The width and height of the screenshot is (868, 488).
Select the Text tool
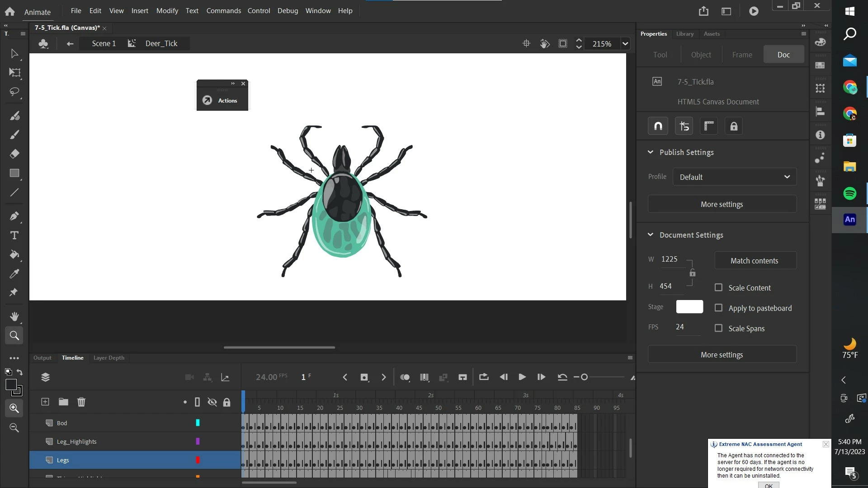(x=14, y=235)
